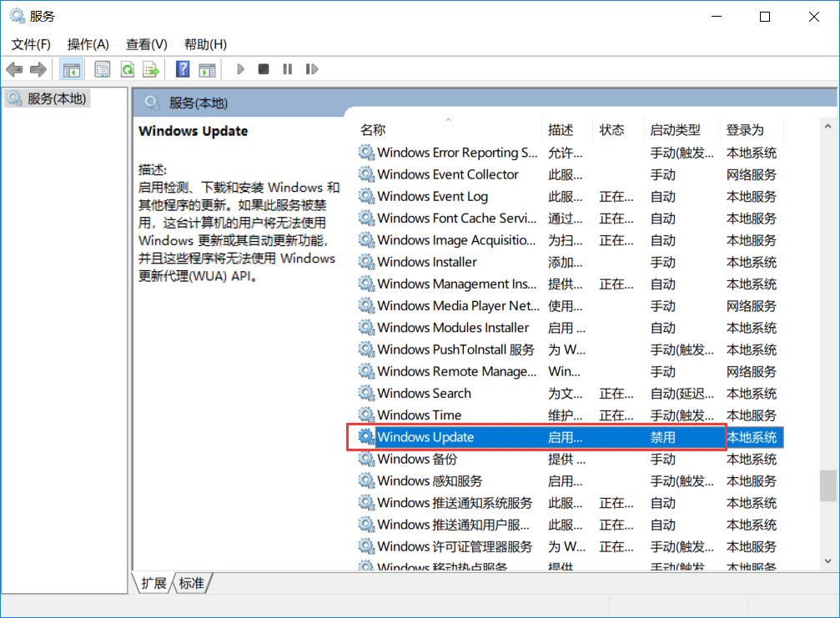Open the Properties toolbar icon
This screenshot has height=618, width=840.
(x=103, y=69)
